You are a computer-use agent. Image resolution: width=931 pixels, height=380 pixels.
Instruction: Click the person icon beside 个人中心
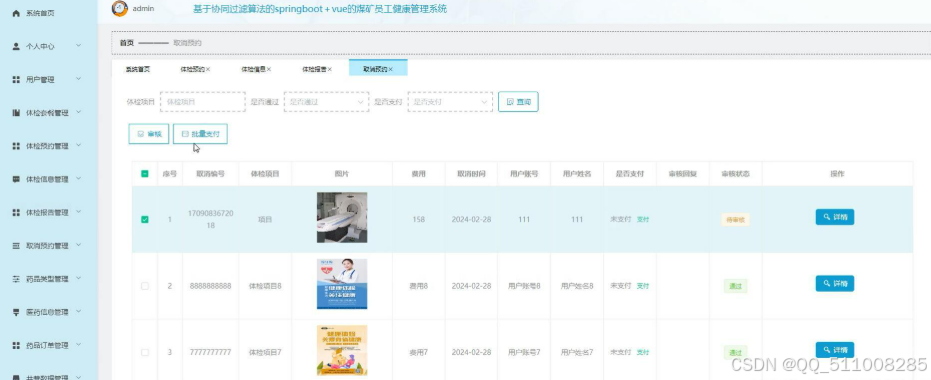click(16, 46)
